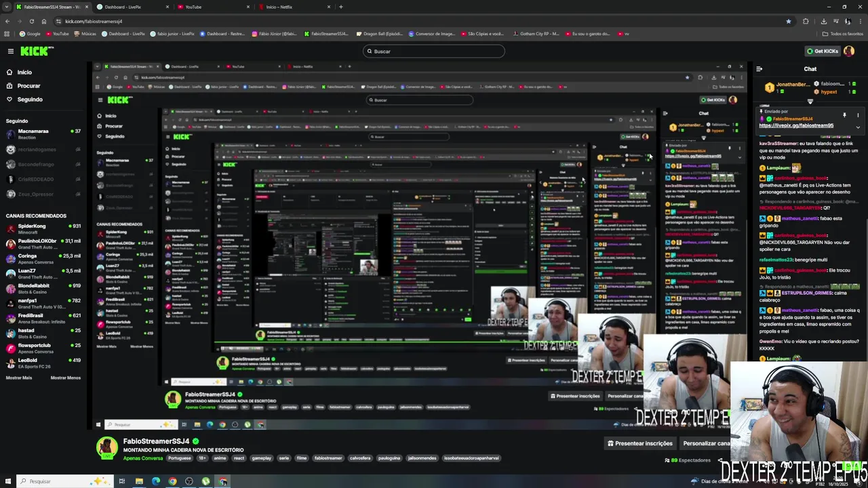
Task: Bookmark this page with the star
Action: pyautogui.click(x=788, y=21)
